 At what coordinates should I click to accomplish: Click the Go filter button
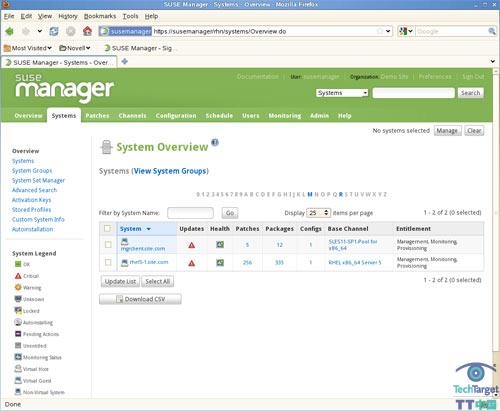[x=230, y=213]
